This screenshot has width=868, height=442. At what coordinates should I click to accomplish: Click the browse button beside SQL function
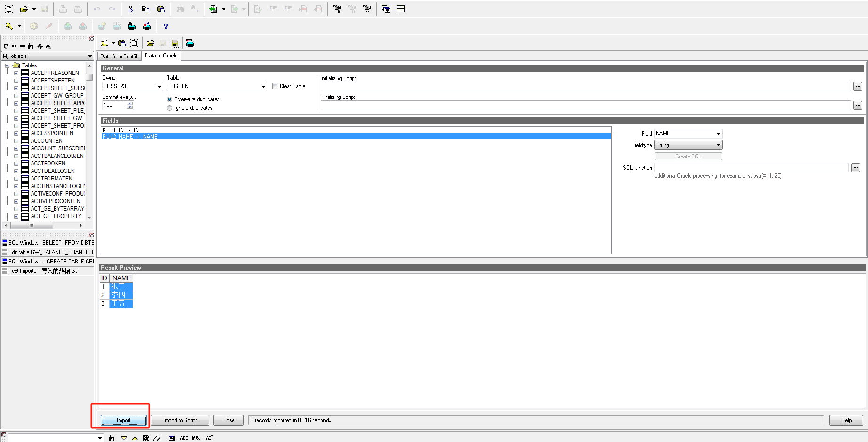click(855, 167)
